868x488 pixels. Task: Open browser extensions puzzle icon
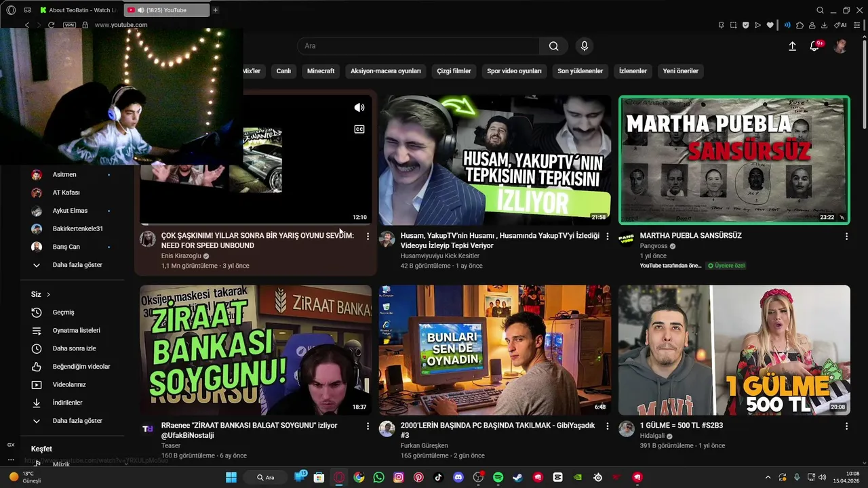coord(800,25)
